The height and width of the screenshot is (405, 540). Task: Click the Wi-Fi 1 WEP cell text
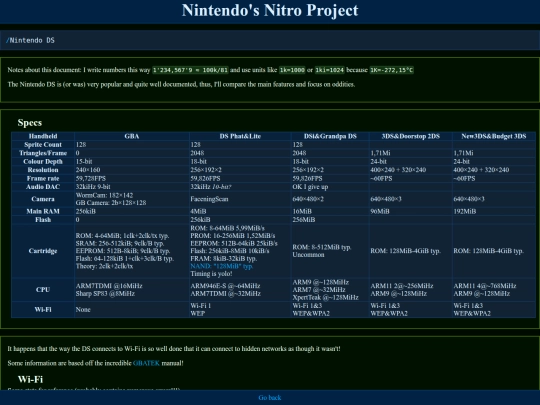[x=201, y=309]
